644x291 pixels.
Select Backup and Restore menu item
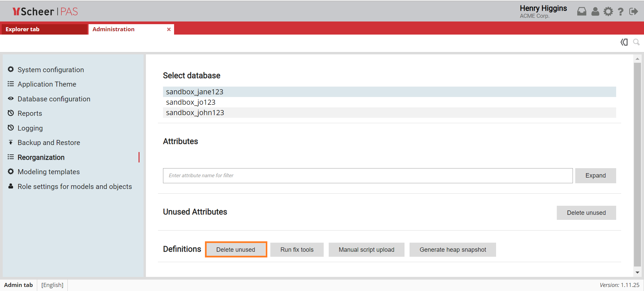click(x=49, y=143)
